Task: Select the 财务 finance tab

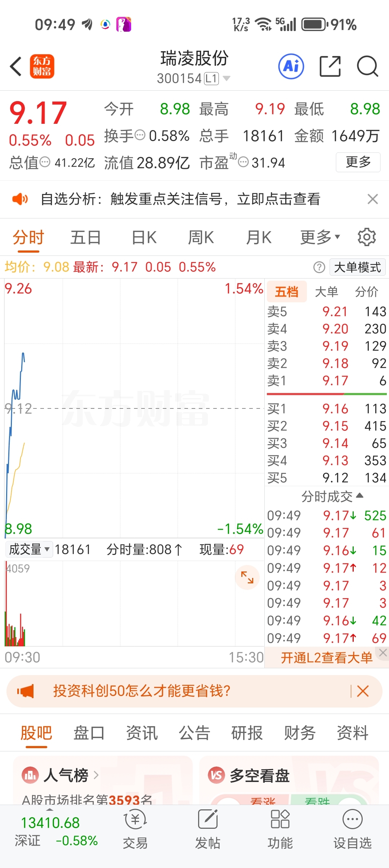Action: click(x=300, y=733)
